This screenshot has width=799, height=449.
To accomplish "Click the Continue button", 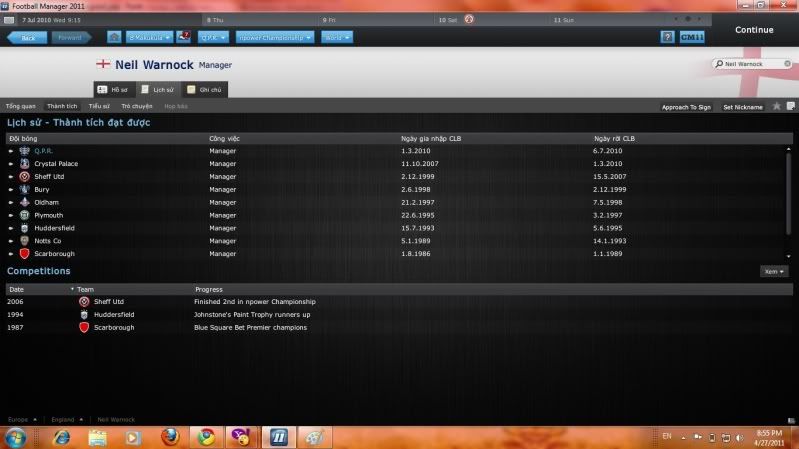I will 754,30.
